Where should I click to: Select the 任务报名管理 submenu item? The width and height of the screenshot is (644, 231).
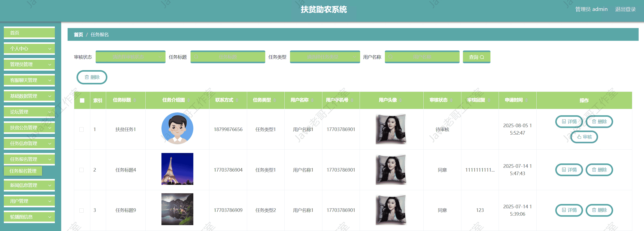pyautogui.click(x=23, y=171)
